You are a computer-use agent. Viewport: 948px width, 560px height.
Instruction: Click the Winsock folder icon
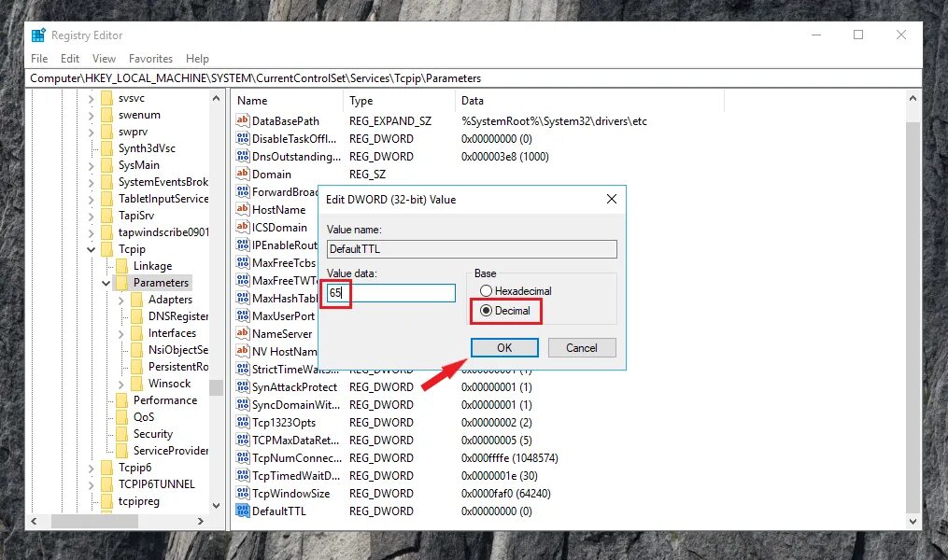(136, 384)
